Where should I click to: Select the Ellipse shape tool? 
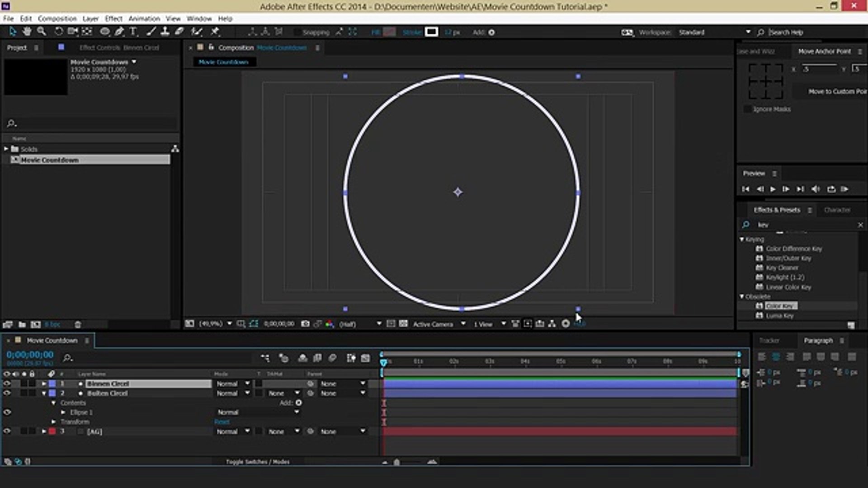pyautogui.click(x=104, y=32)
